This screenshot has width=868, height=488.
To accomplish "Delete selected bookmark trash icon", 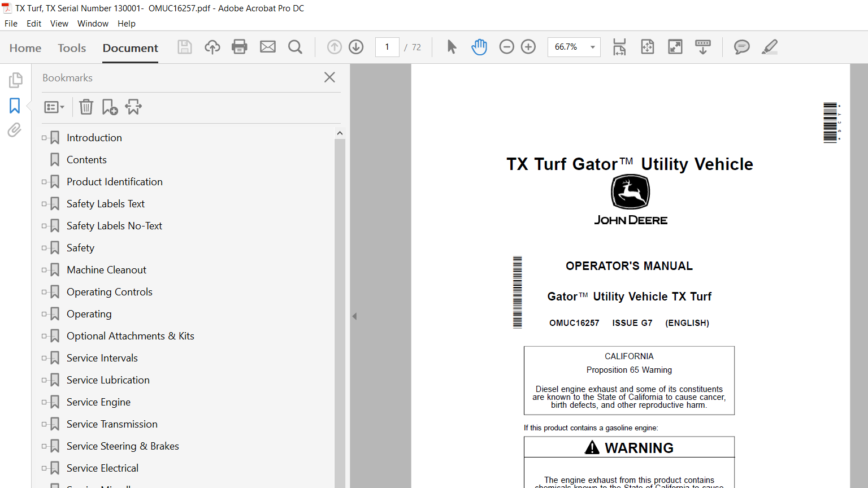I will (x=86, y=107).
